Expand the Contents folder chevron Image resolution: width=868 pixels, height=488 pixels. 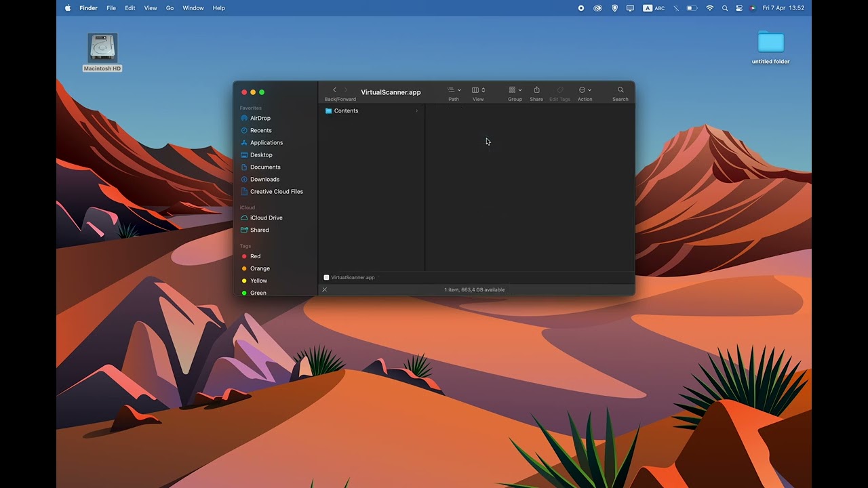point(416,110)
